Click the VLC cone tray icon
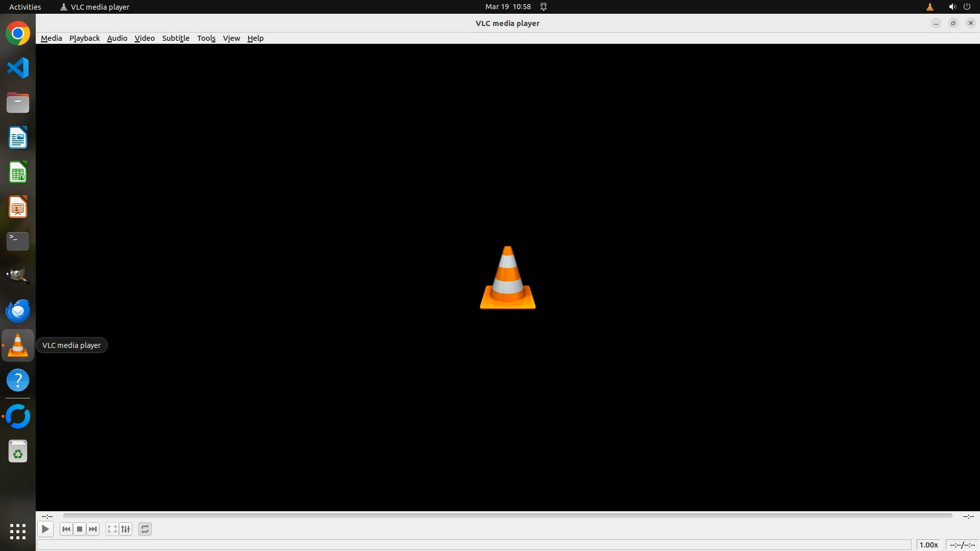980x551 pixels. [929, 7]
